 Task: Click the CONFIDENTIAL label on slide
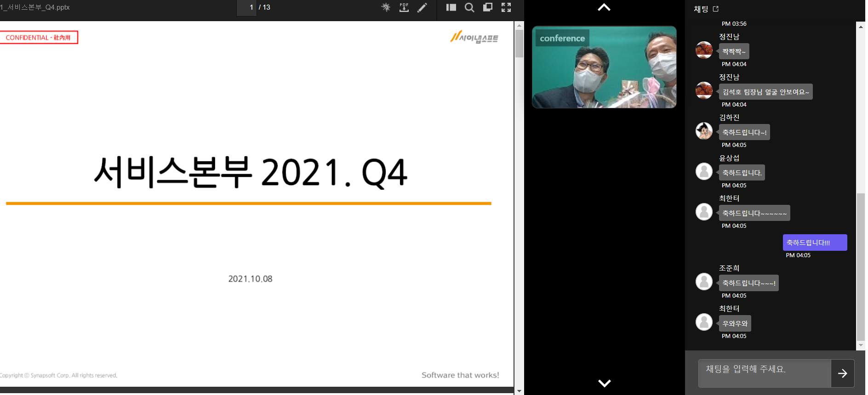(38, 38)
